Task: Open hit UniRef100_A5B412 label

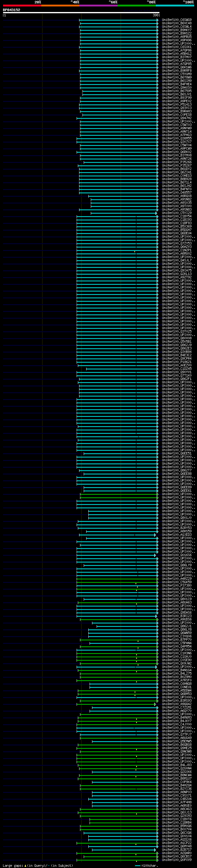Action: (x=177, y=54)
